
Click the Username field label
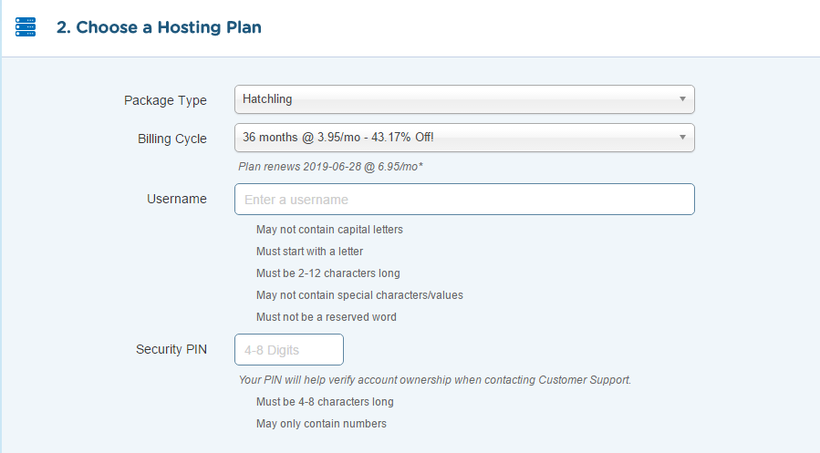point(177,199)
